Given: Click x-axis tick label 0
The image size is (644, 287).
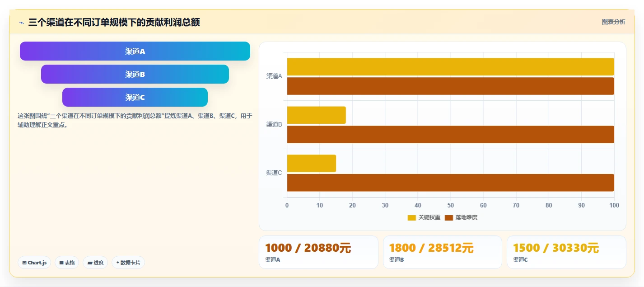Looking at the screenshot, I should (287, 205).
